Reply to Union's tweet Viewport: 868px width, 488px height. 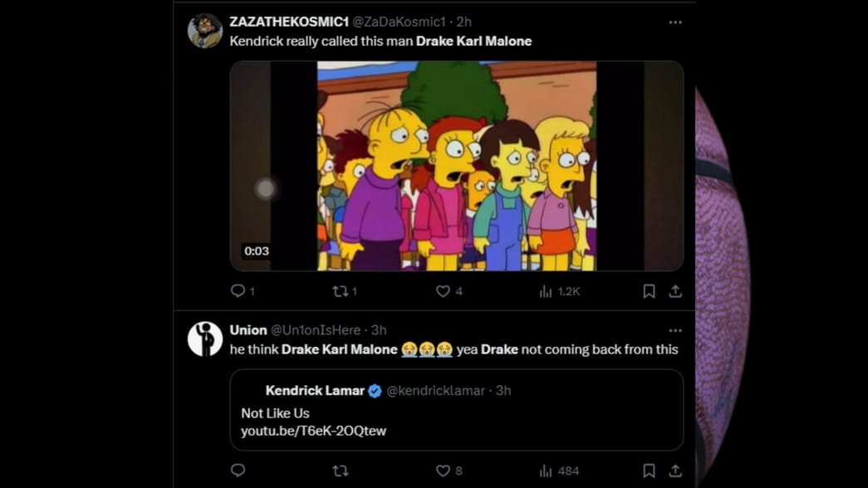[238, 471]
